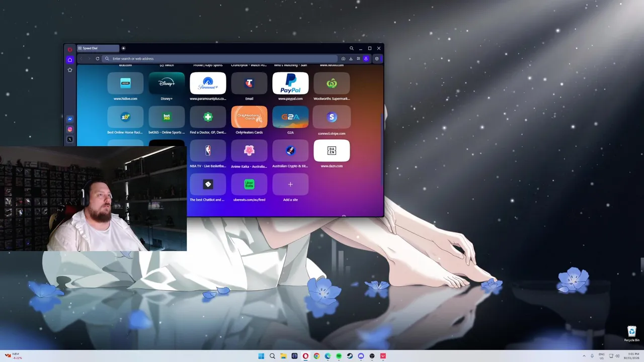Show hidden system tray icons chevron
644x362 pixels.
coord(584,356)
